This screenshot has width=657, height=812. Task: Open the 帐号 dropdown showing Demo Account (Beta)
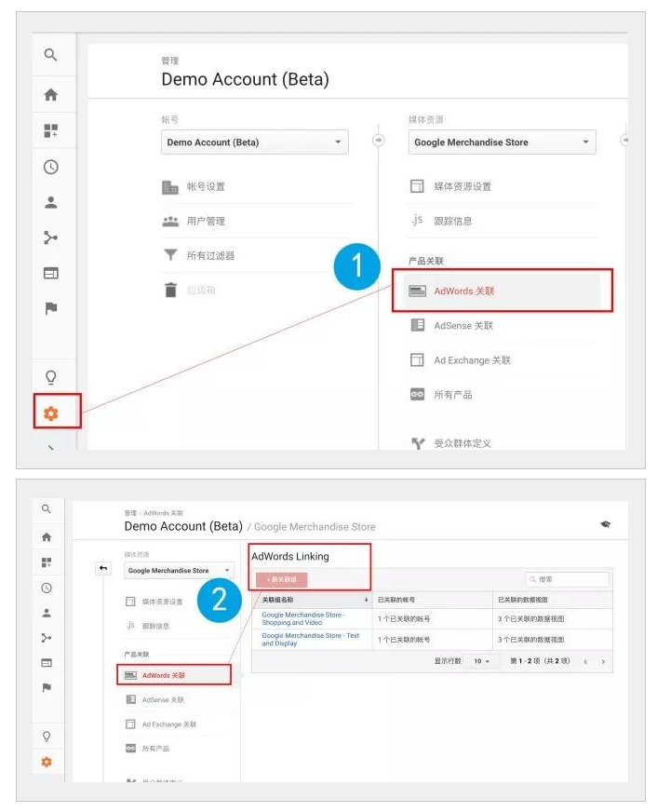click(x=254, y=142)
